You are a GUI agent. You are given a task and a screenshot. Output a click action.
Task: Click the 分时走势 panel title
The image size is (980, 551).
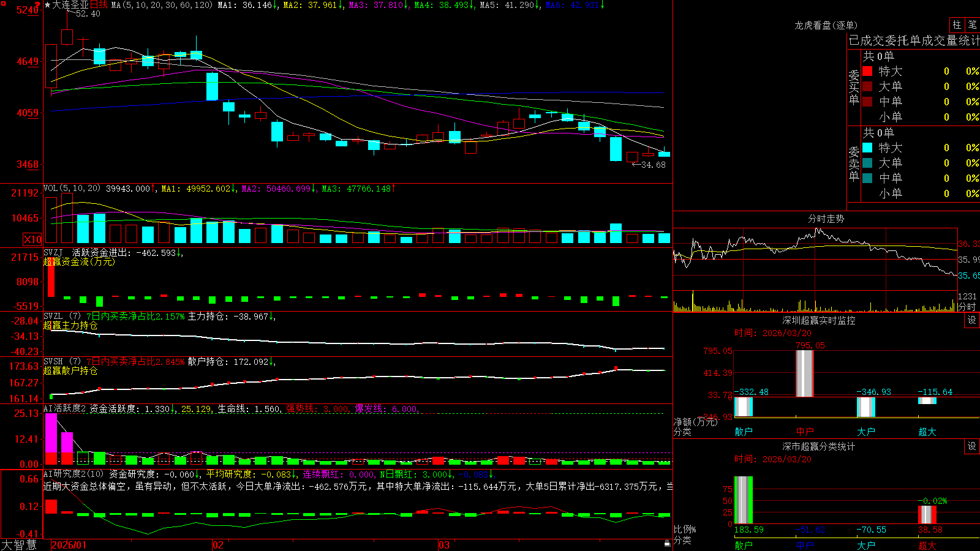pos(826,219)
